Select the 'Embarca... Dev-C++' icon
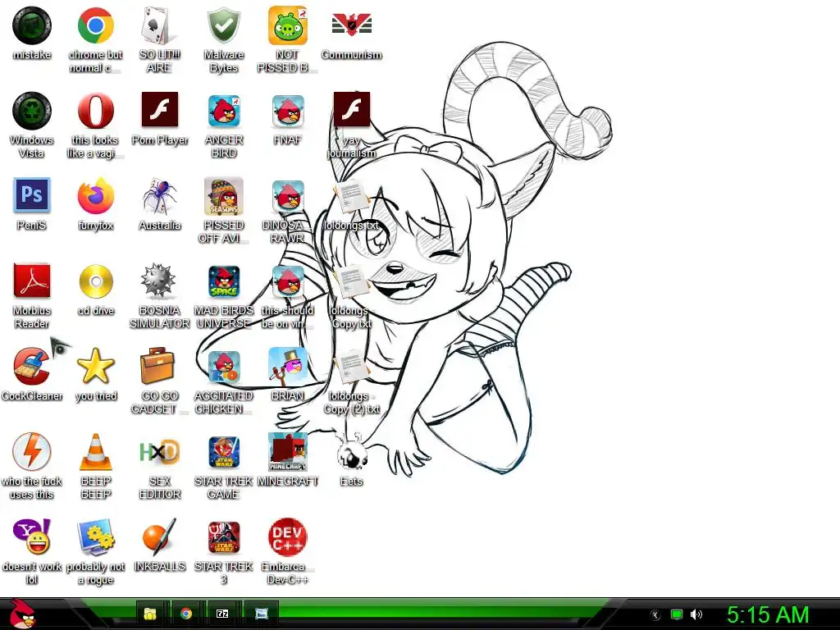The height and width of the screenshot is (630, 840). [x=288, y=536]
